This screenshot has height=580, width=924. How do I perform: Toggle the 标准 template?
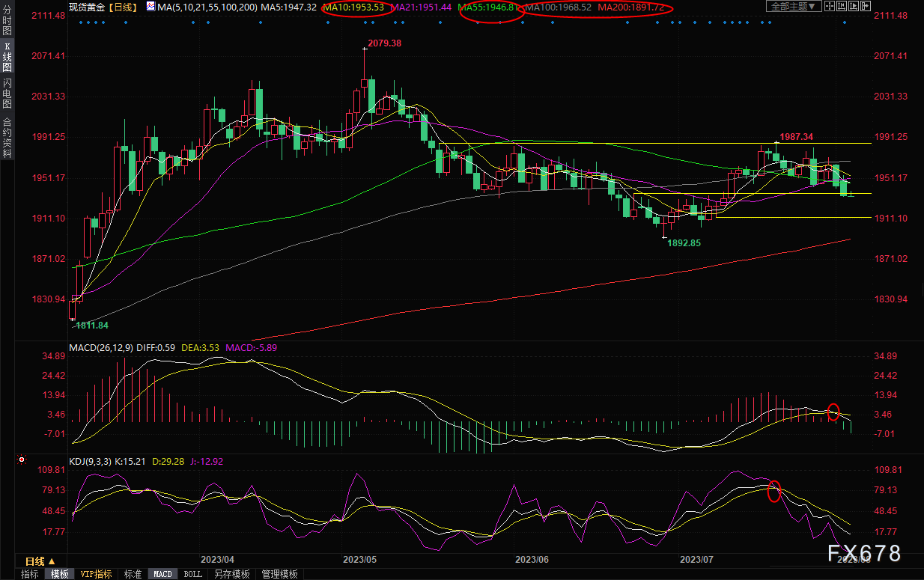click(x=132, y=574)
